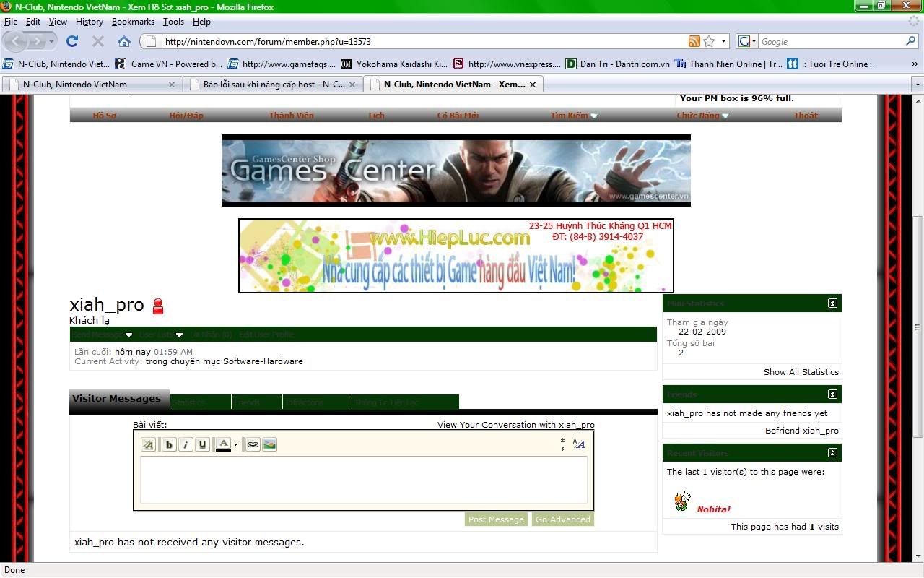Open the Tìm Kiếm search dropdown
Screen dimensions: 924x578
594,116
